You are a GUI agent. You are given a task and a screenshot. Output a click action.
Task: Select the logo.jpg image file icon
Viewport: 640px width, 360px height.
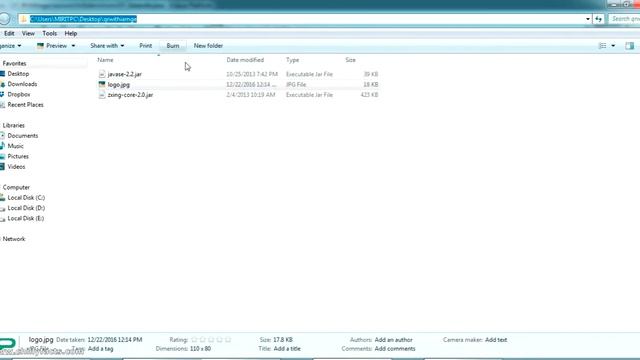pos(102,84)
